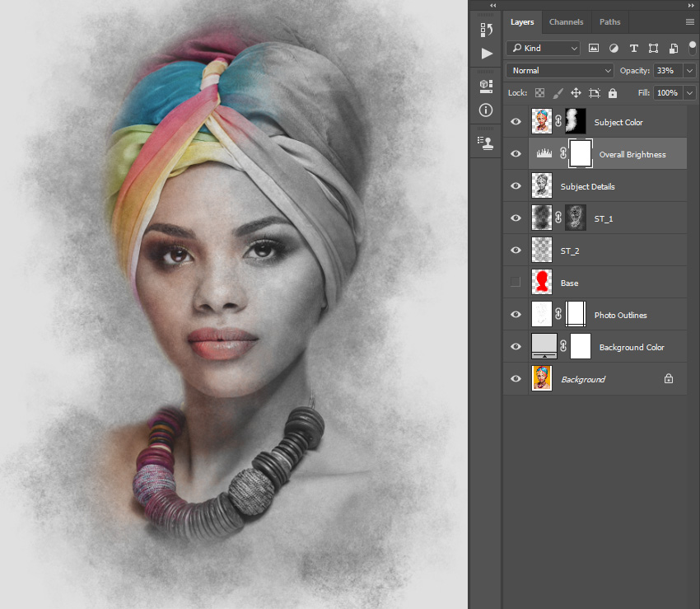The height and width of the screenshot is (609, 700).
Task: Filter layers by smart objects icon
Action: click(674, 49)
